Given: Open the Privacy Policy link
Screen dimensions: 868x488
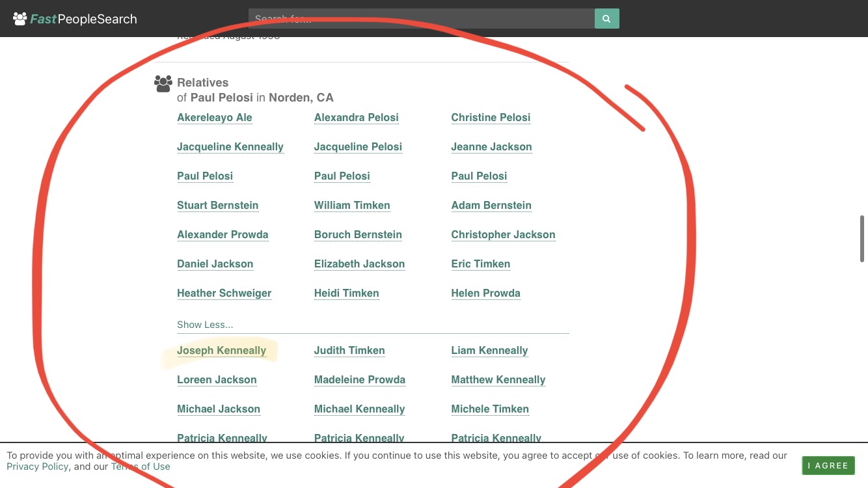Looking at the screenshot, I should pyautogui.click(x=37, y=467).
